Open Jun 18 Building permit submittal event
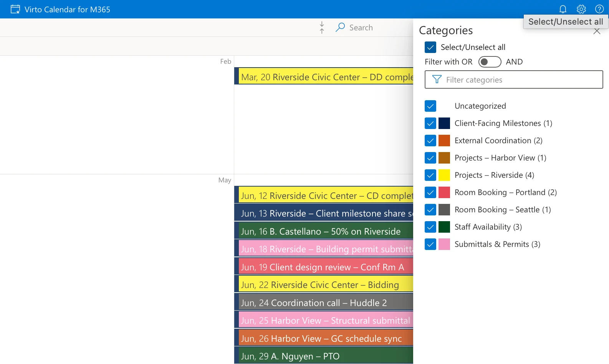609x364 pixels. (x=324, y=248)
